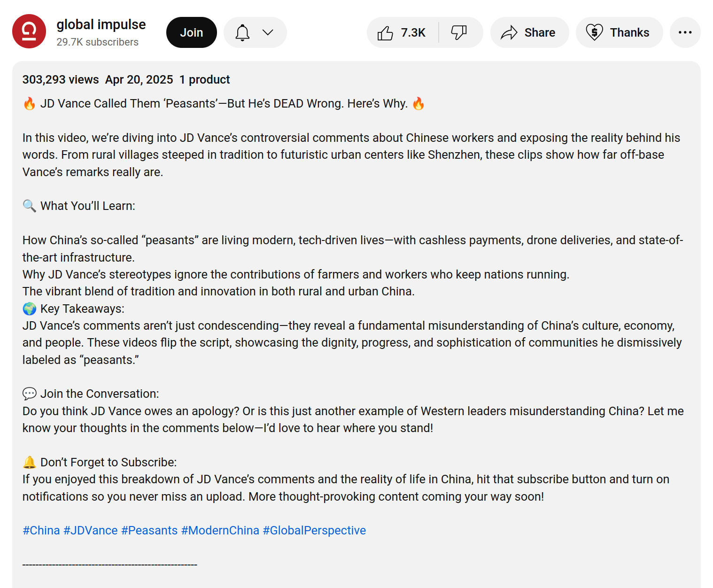Follow the #JDVance hashtag
The image size is (713, 588).
[x=91, y=530]
